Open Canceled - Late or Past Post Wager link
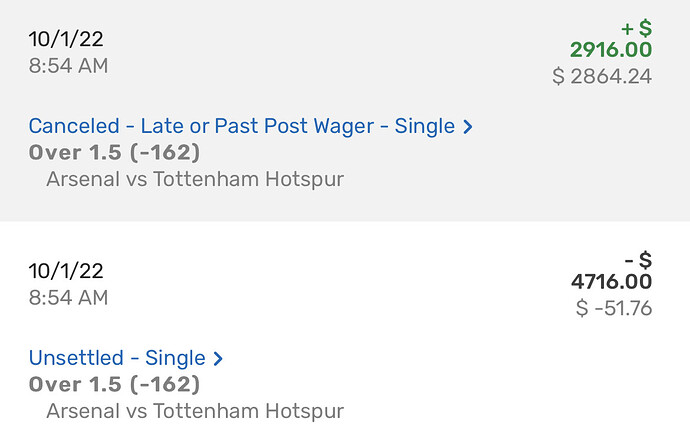Screen dimensions: 690x431 point(242,127)
